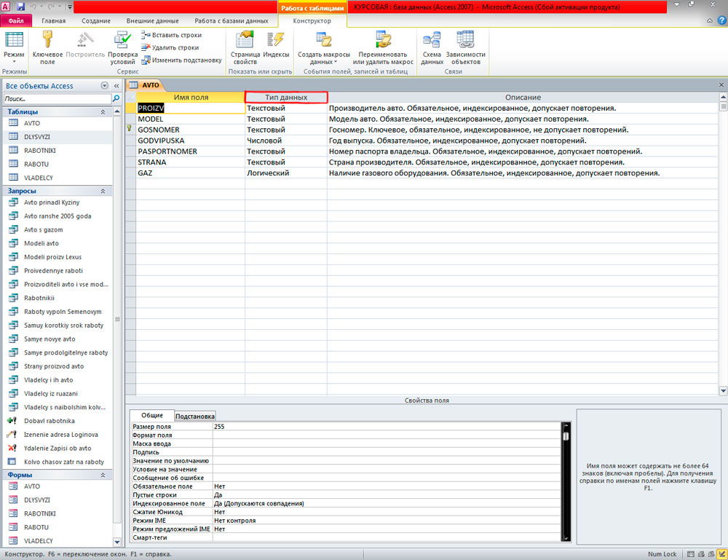Open the Avto s gazom query
The height and width of the screenshot is (560, 728).
(43, 230)
